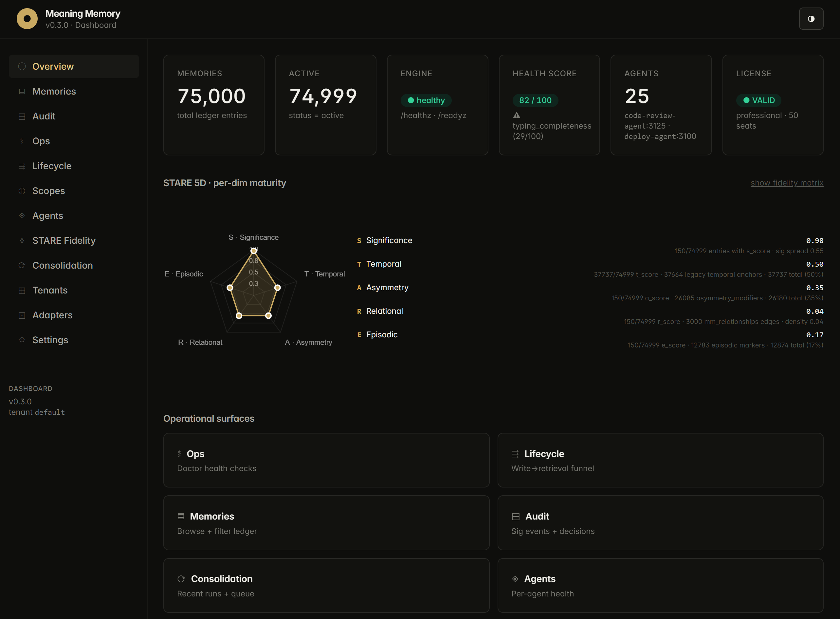
Task: Select Ops in the sidebar
Action: pyautogui.click(x=74, y=141)
